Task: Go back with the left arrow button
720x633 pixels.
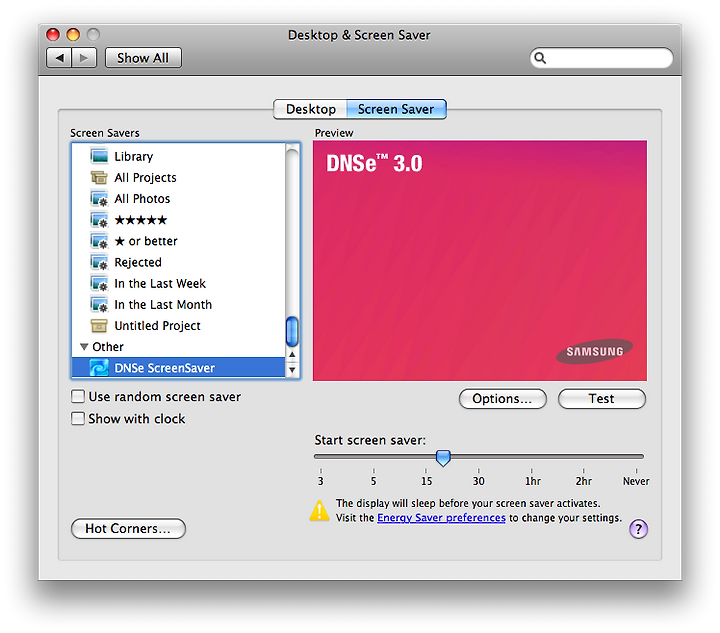Action: pos(59,58)
